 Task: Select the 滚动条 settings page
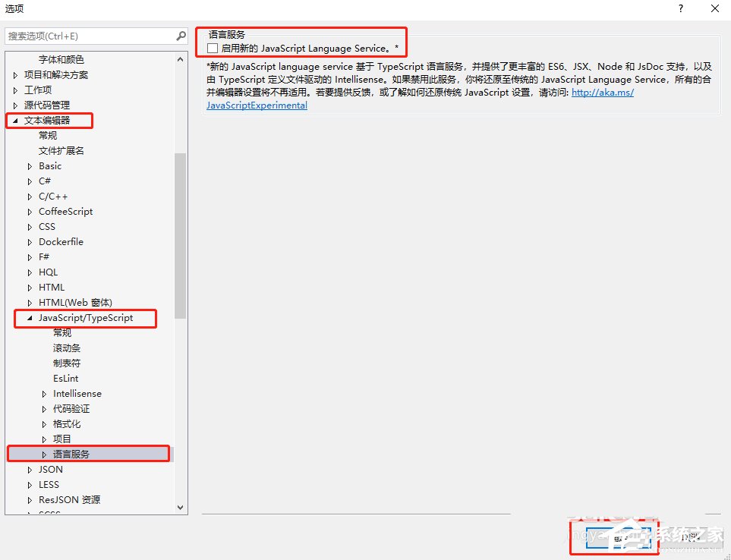(66, 348)
